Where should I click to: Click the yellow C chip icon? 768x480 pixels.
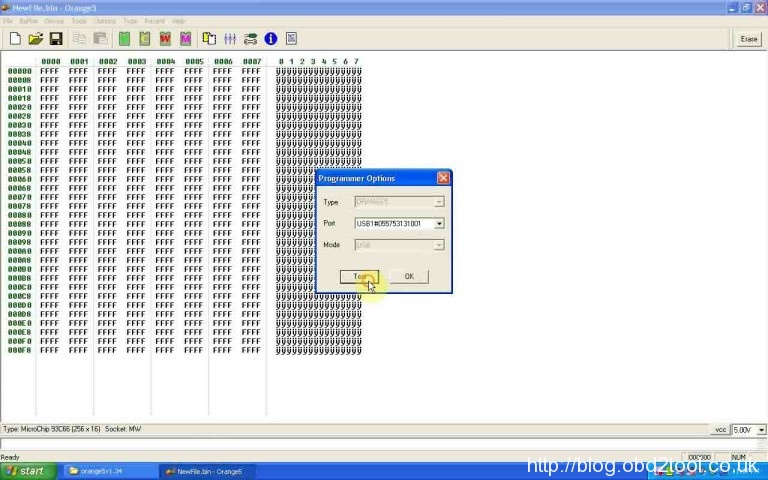tap(145, 39)
